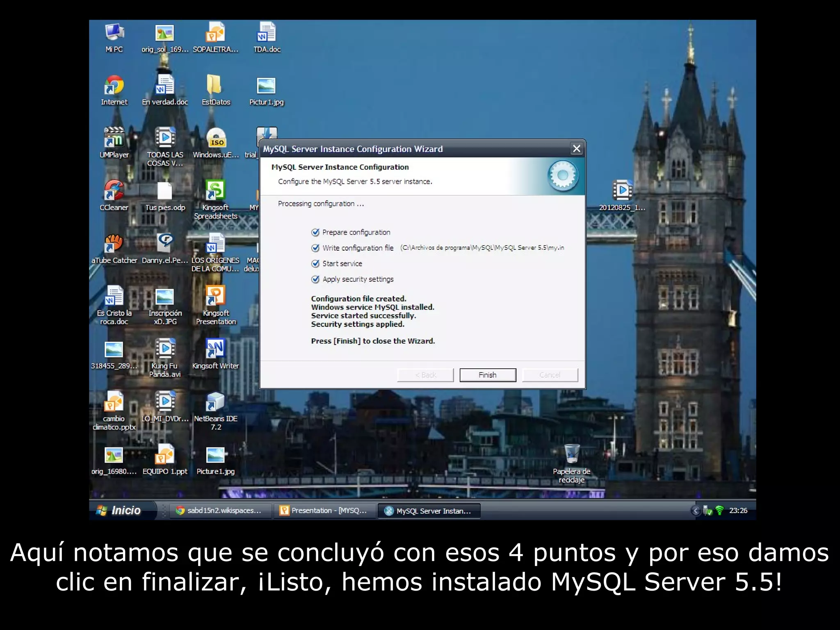The width and height of the screenshot is (840, 630).
Task: Select the Pictur1.jpg image icon
Action: pos(267,91)
